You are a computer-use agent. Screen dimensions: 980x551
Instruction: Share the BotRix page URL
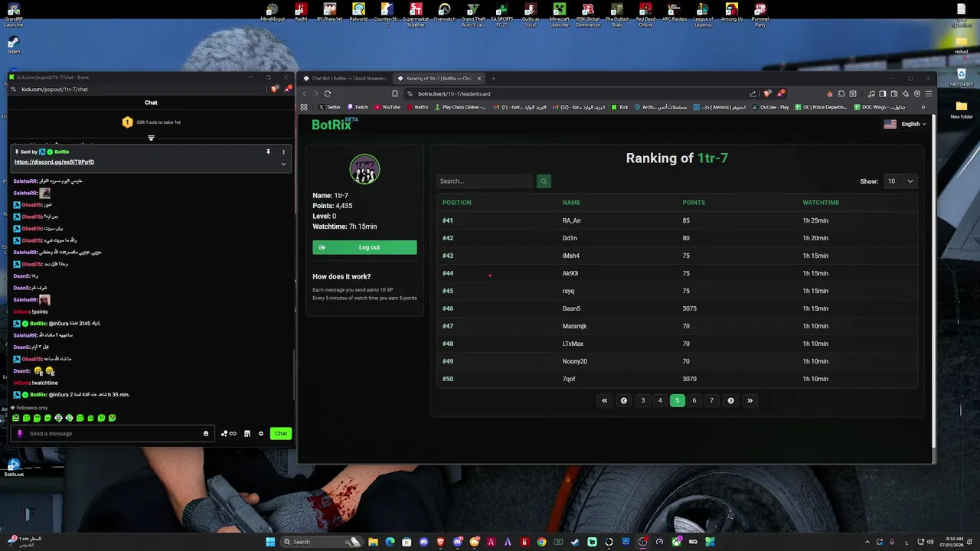753,93
